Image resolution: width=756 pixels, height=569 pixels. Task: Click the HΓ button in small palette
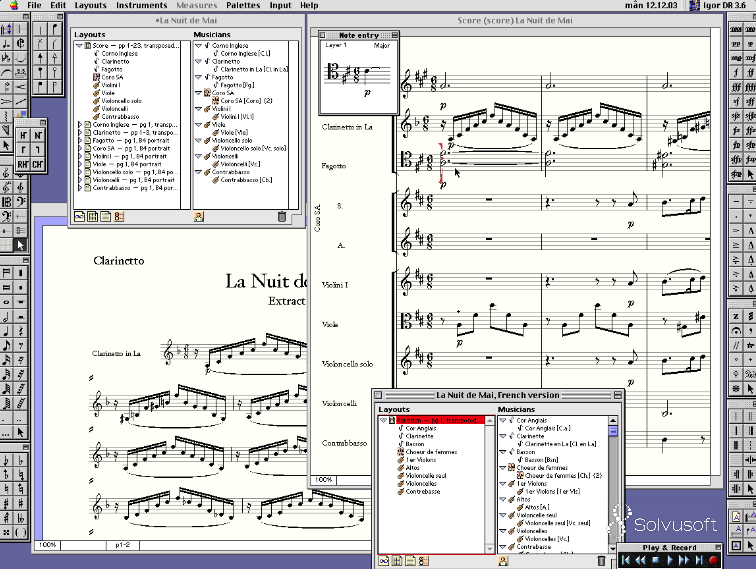point(23,135)
